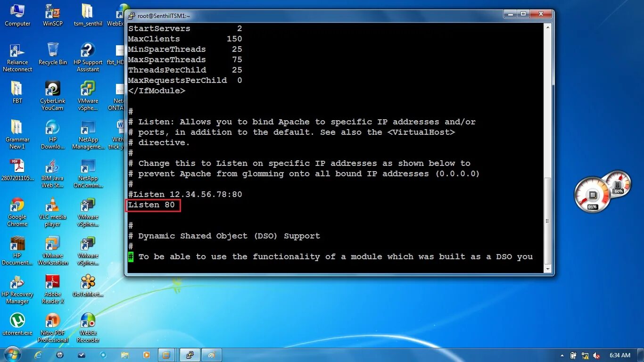Launch NetApp Management shortcut
Image resolution: width=644 pixels, height=362 pixels.
click(x=88, y=134)
